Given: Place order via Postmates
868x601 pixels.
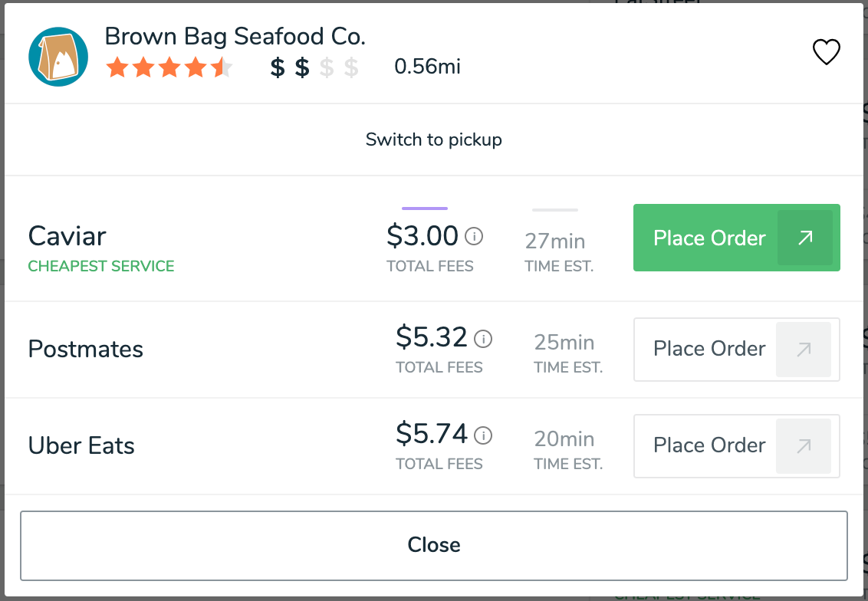Looking at the screenshot, I should (736, 350).
